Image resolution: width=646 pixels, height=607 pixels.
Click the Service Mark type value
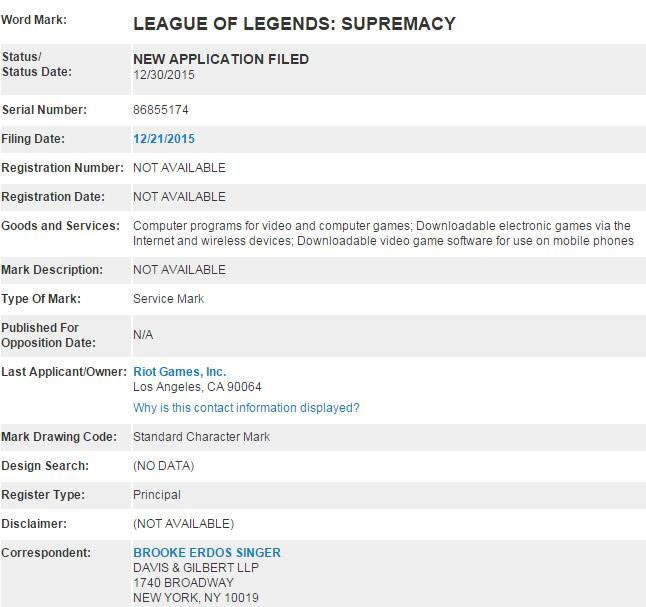tap(169, 299)
